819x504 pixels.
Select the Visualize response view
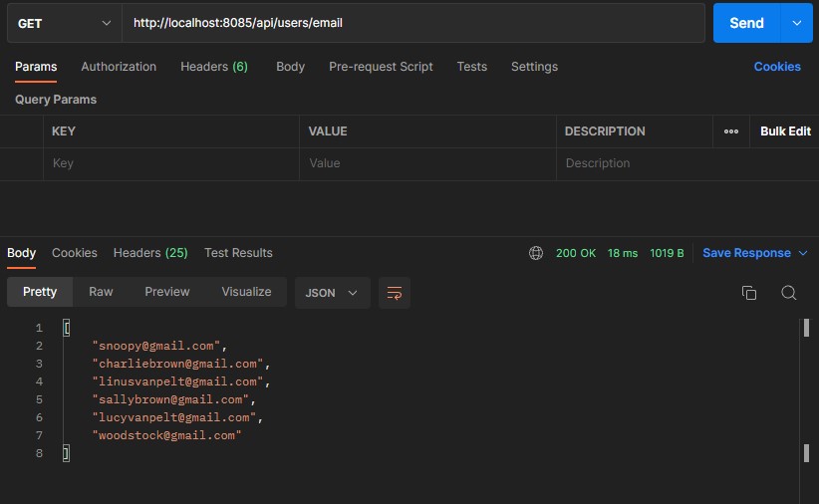(246, 292)
